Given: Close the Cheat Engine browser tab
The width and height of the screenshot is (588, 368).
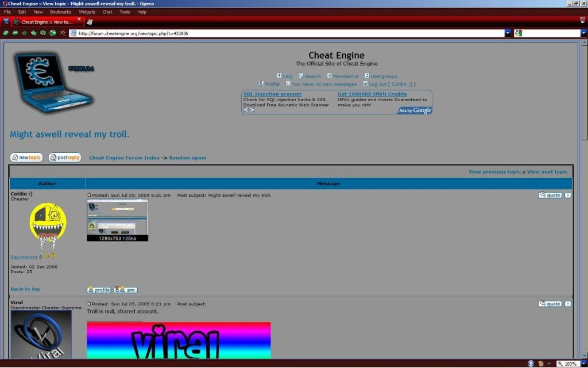Looking at the screenshot, I should [x=79, y=19].
